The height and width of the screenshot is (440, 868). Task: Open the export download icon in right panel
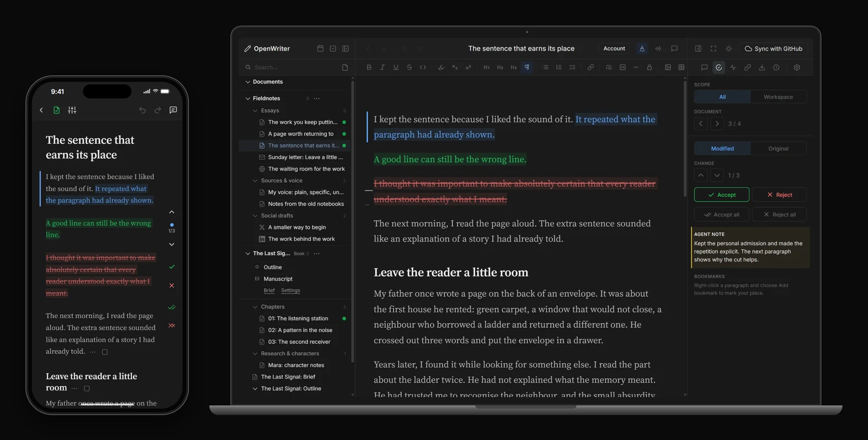pos(762,67)
